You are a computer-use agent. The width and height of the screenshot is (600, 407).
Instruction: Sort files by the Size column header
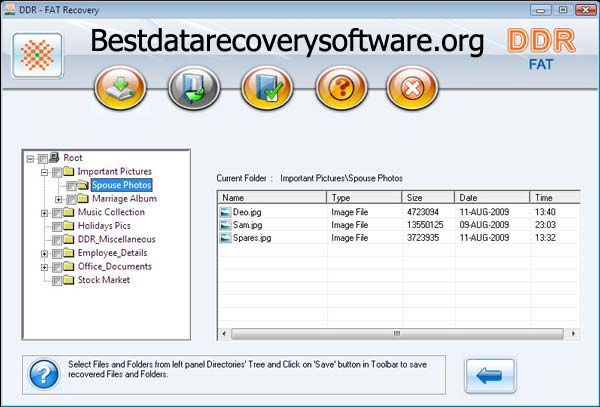(428, 197)
